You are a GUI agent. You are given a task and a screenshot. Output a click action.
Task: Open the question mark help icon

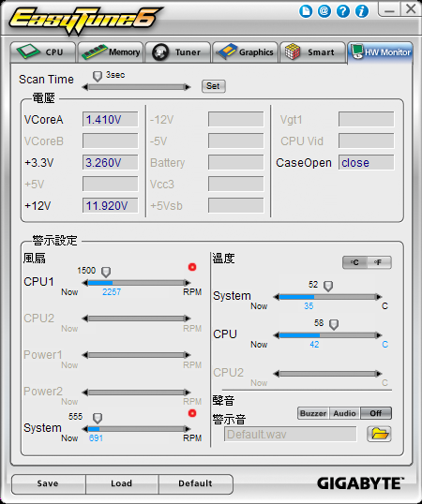[343, 11]
